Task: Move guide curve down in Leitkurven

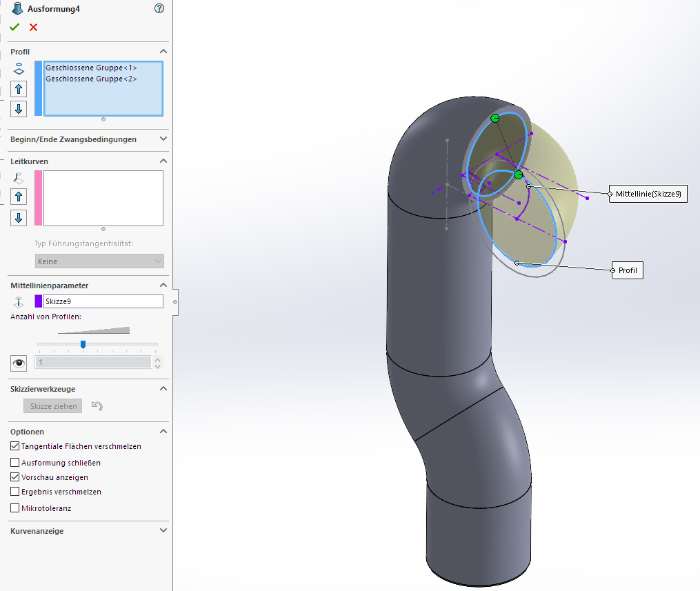Action: [x=19, y=218]
